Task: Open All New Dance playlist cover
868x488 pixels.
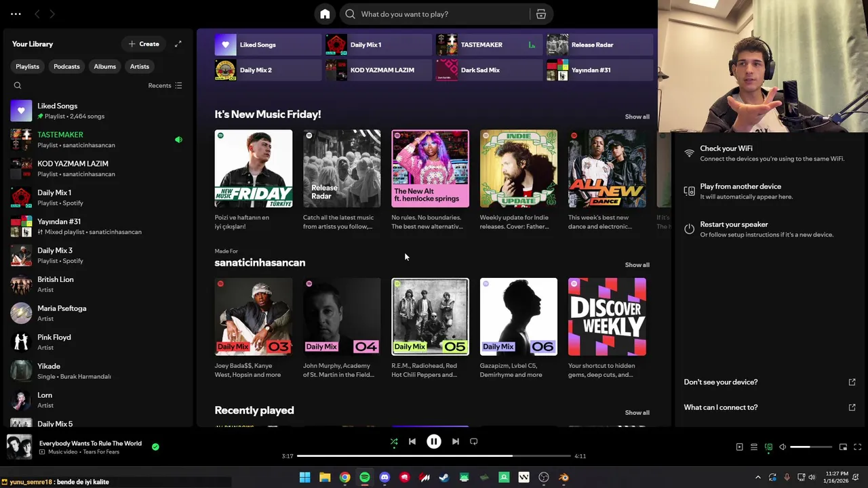Action: pos(607,169)
